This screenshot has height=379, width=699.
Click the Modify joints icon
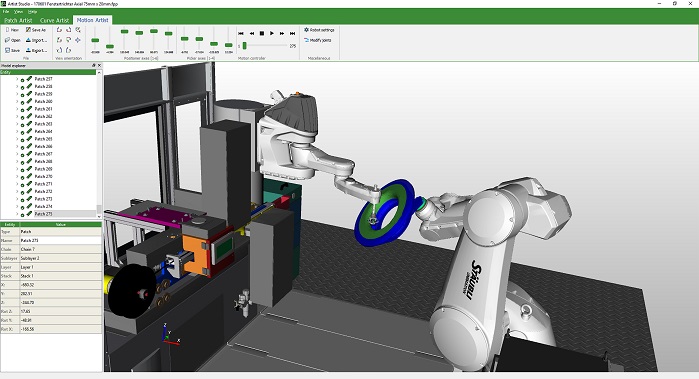pyautogui.click(x=306, y=40)
